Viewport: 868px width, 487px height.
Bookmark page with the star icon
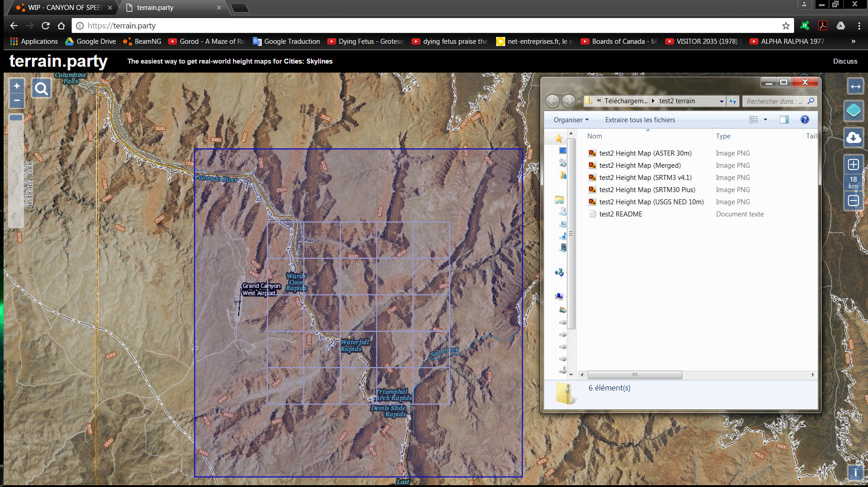click(x=786, y=26)
